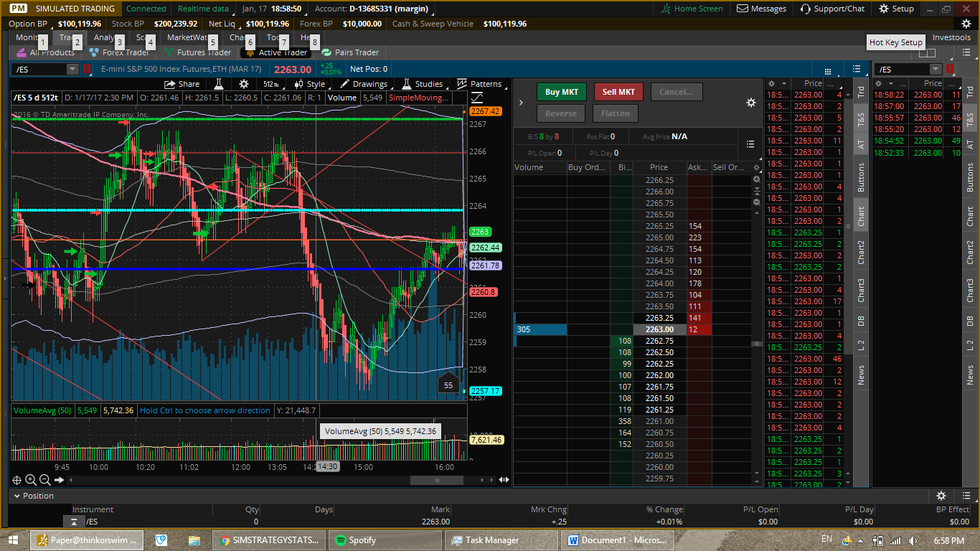The width and height of the screenshot is (980, 551).
Task: Zoom out the chart time axis
Action: click(x=44, y=480)
